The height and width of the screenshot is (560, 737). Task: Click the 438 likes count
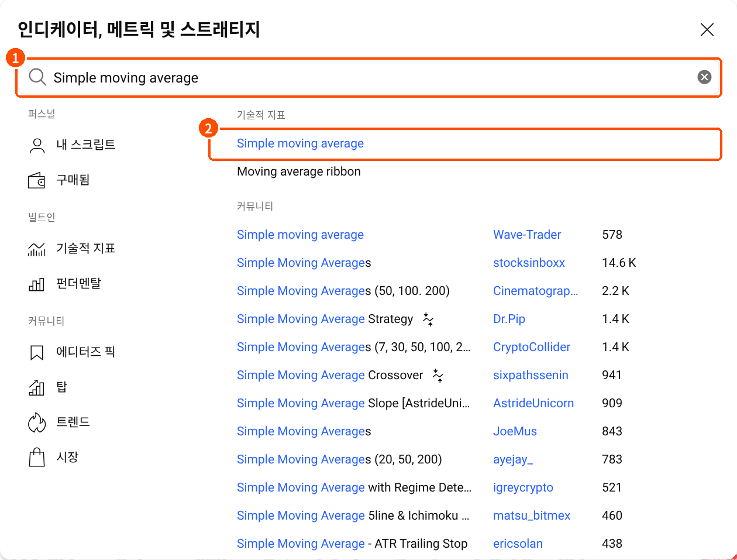pos(612,544)
